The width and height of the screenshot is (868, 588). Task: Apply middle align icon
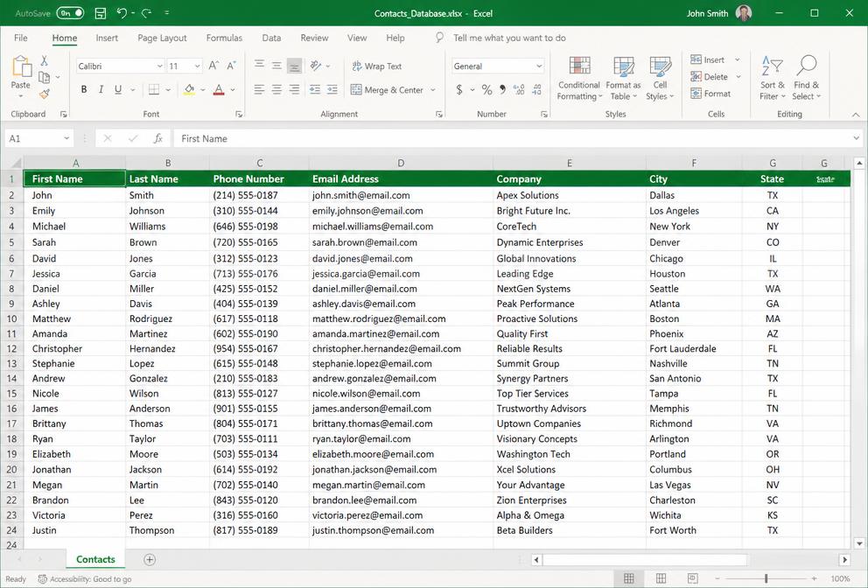[276, 66]
